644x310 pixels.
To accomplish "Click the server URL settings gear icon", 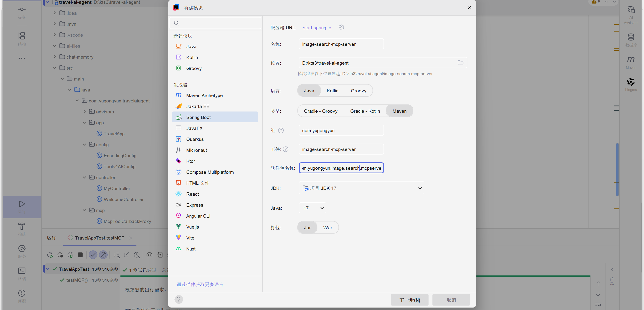I will click(x=341, y=27).
